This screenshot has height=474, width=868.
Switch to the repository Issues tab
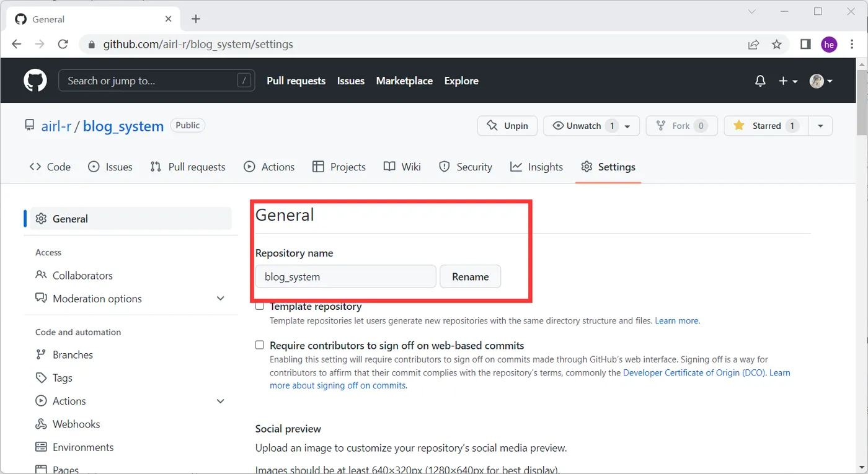coord(110,167)
